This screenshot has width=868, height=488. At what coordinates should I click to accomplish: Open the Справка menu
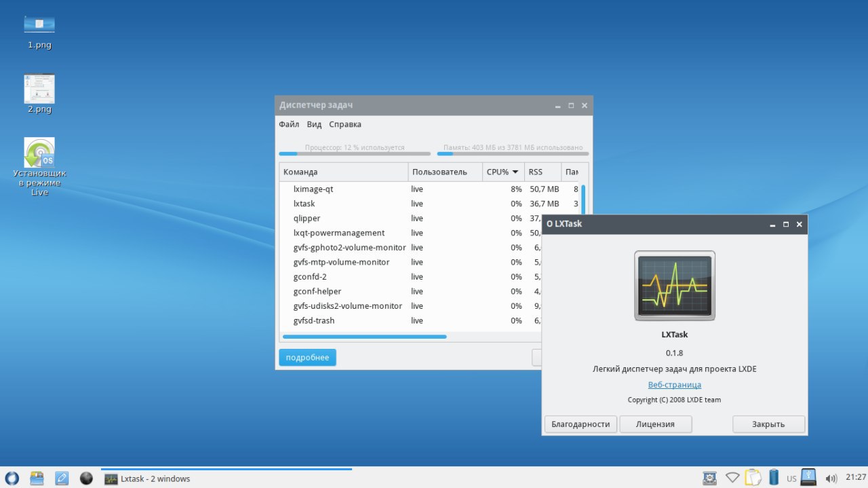pos(345,124)
